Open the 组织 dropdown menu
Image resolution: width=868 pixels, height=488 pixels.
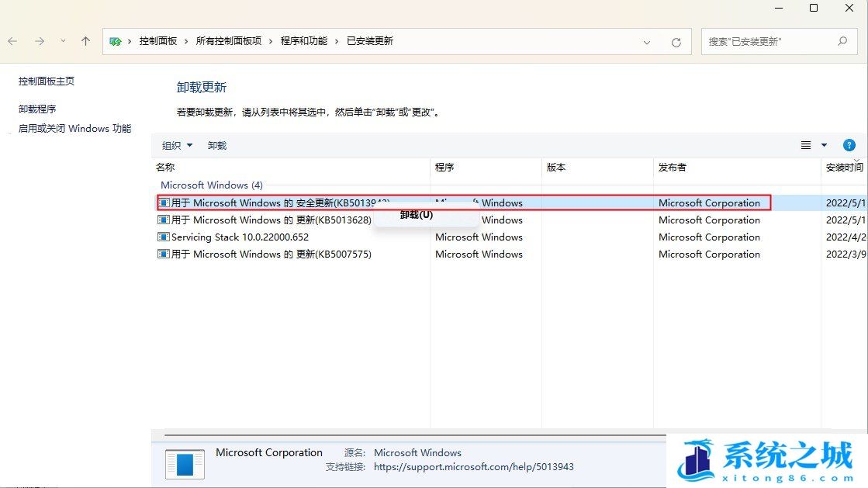click(x=177, y=145)
